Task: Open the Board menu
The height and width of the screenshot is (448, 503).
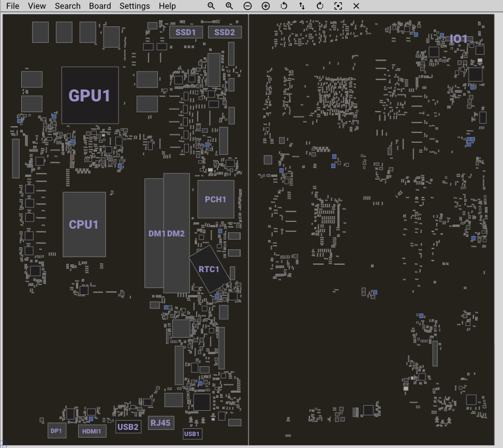Action: click(100, 6)
